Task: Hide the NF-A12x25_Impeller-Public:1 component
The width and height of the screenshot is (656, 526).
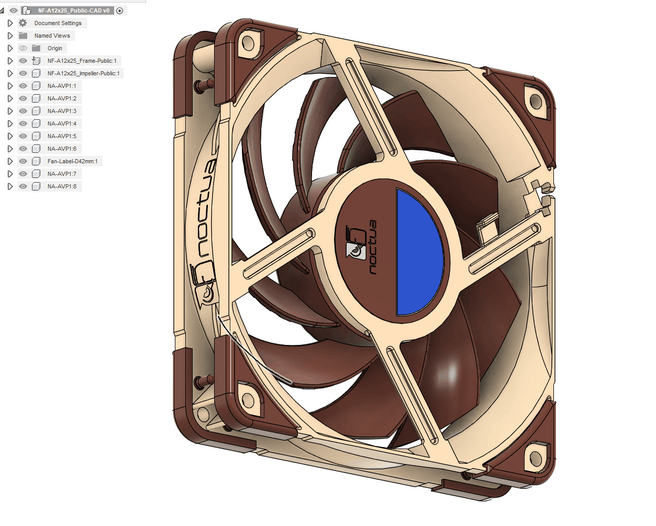Action: pyautogui.click(x=23, y=73)
